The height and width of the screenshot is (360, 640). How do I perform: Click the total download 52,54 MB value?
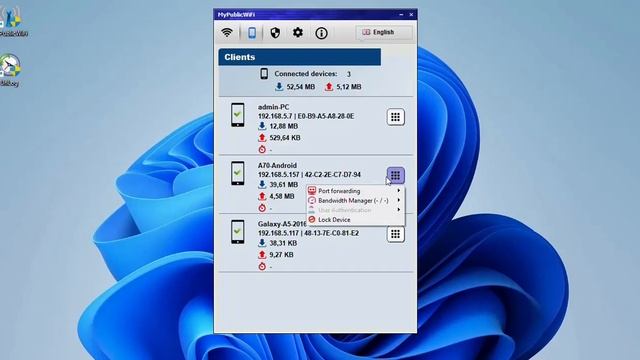[x=300, y=87]
